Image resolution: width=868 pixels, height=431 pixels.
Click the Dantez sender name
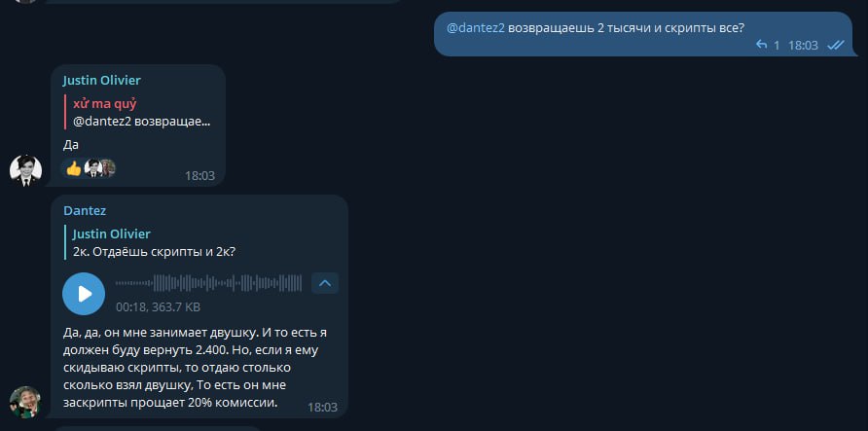85,211
